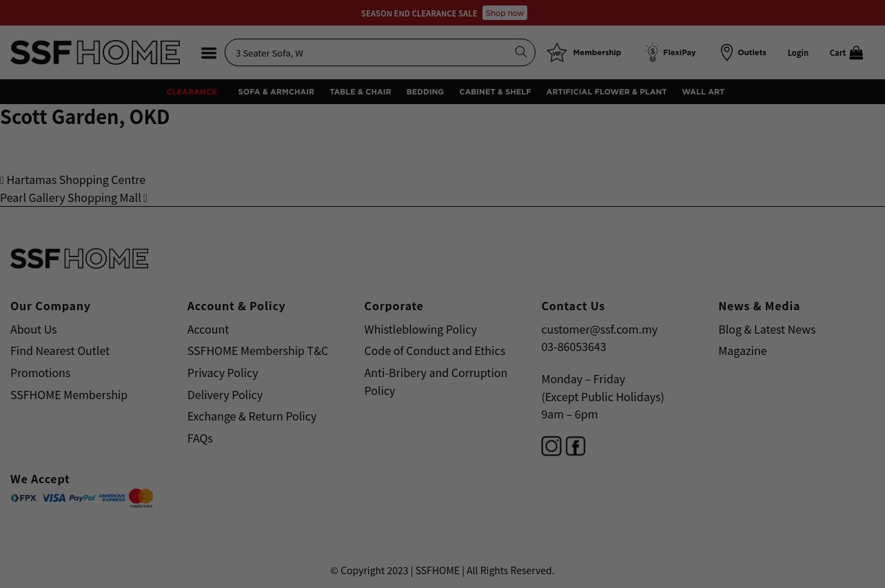885x588 pixels.
Task: Click the Visa payment logo
Action: 54,498
